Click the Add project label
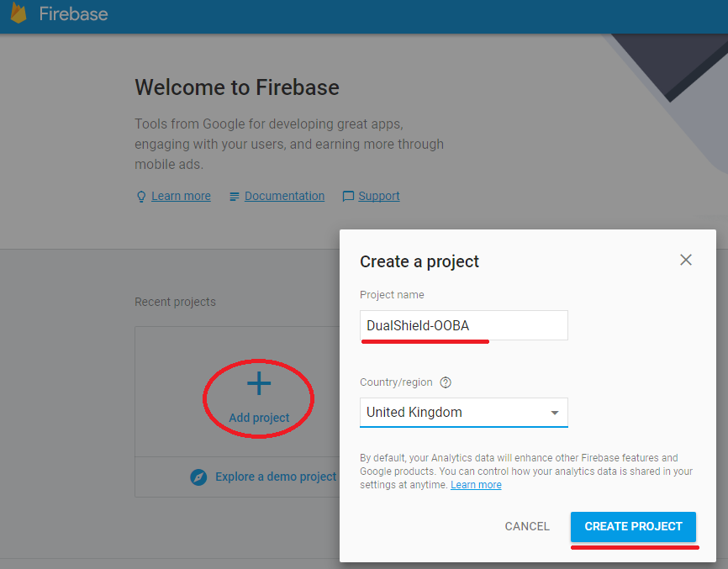This screenshot has height=569, width=728. pos(259,418)
